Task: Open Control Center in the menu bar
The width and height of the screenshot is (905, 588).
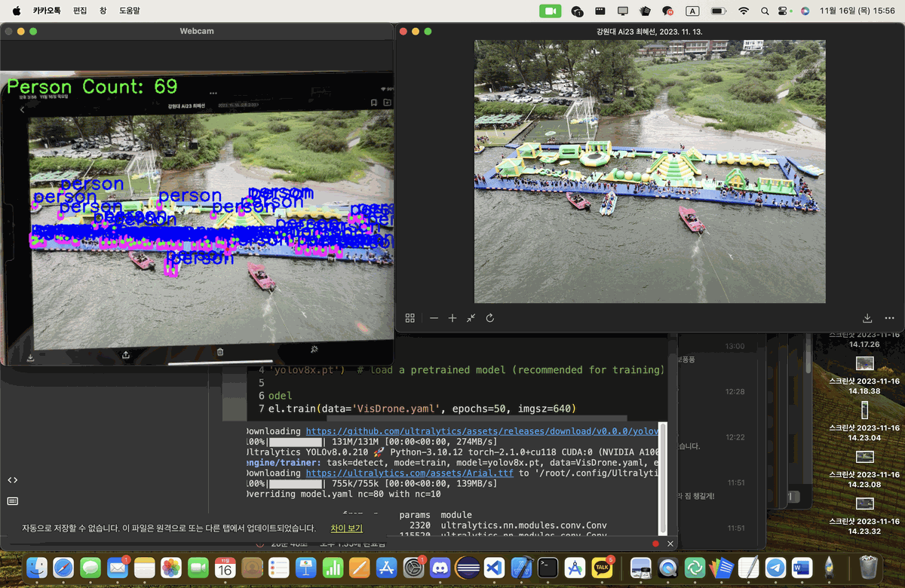Action: [784, 11]
